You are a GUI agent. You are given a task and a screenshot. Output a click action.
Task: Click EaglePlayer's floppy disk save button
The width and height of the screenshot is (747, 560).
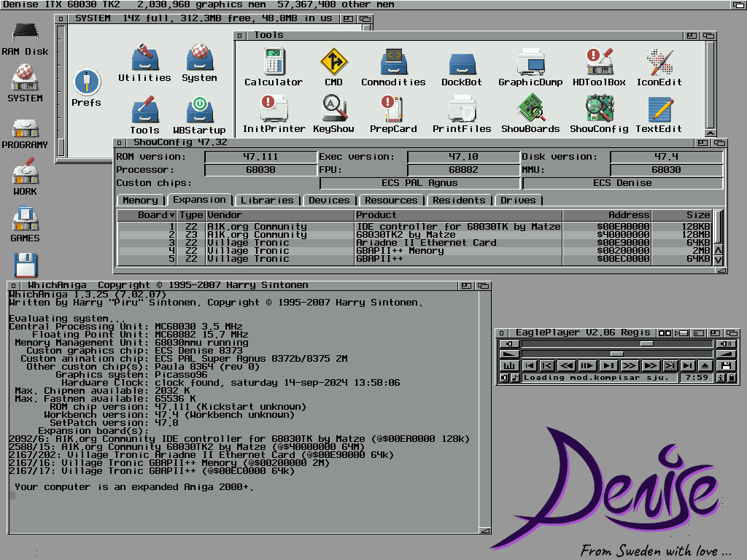tap(725, 365)
